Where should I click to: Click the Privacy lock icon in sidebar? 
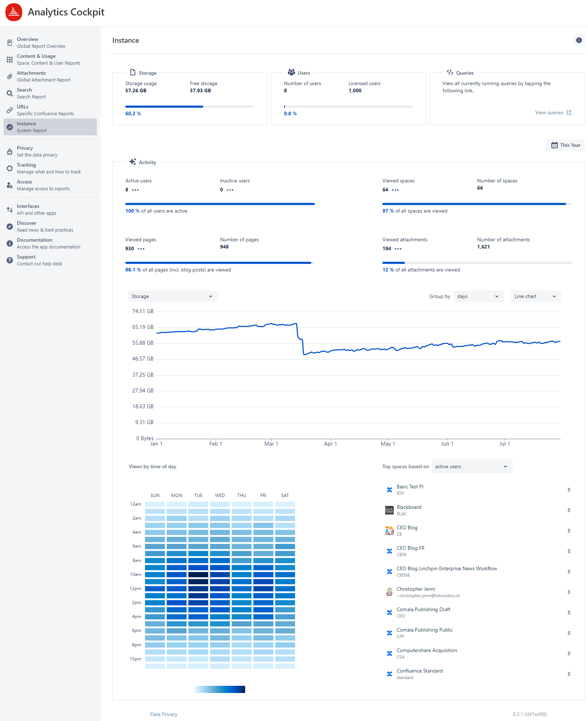pos(10,152)
